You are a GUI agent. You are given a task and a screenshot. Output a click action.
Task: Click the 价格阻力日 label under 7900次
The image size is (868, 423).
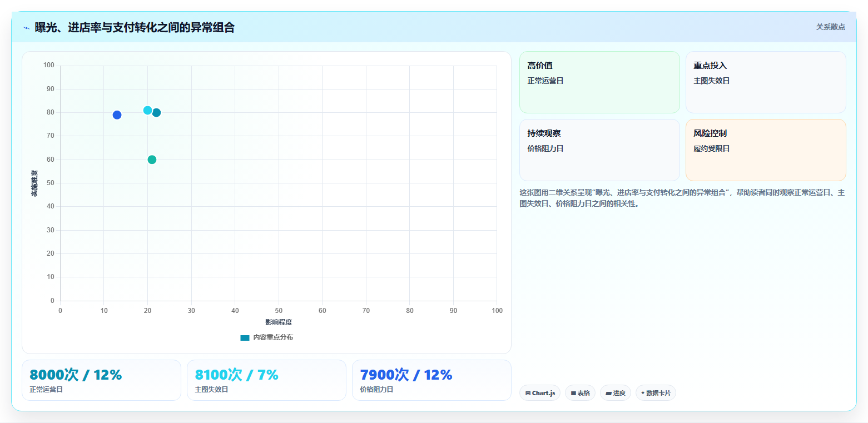[376, 390]
